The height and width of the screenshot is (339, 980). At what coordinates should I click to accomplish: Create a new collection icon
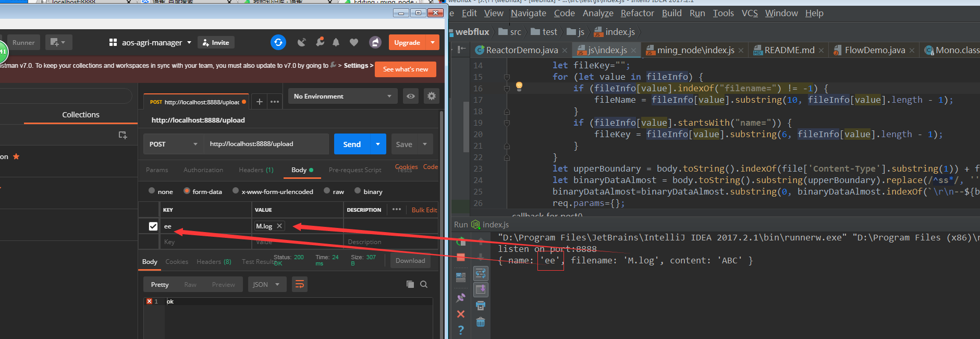pyautogui.click(x=123, y=135)
